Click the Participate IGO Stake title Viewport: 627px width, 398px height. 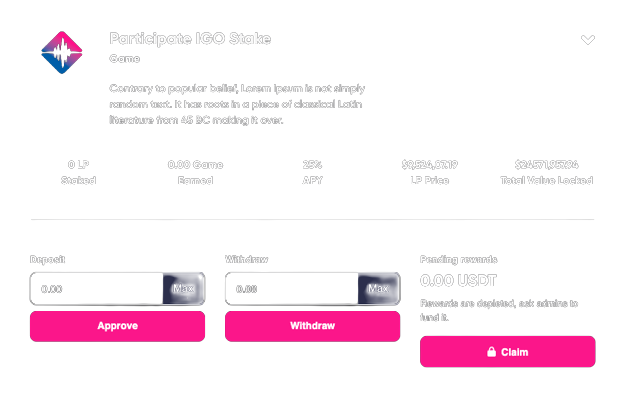[x=190, y=39]
